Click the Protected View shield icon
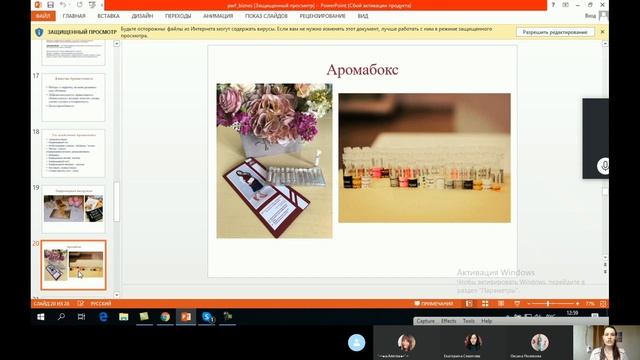 click(x=39, y=32)
